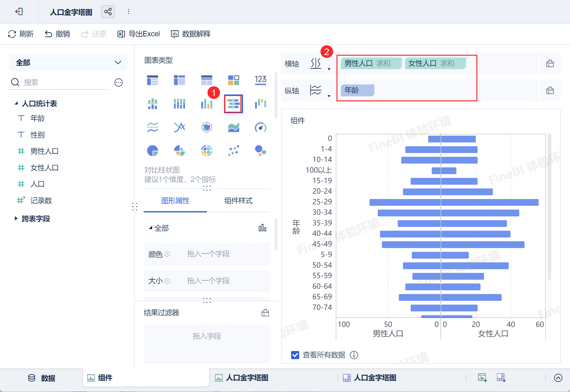Open the circled ellipsis options beside search
The height and width of the screenshot is (392, 570).
[x=119, y=83]
